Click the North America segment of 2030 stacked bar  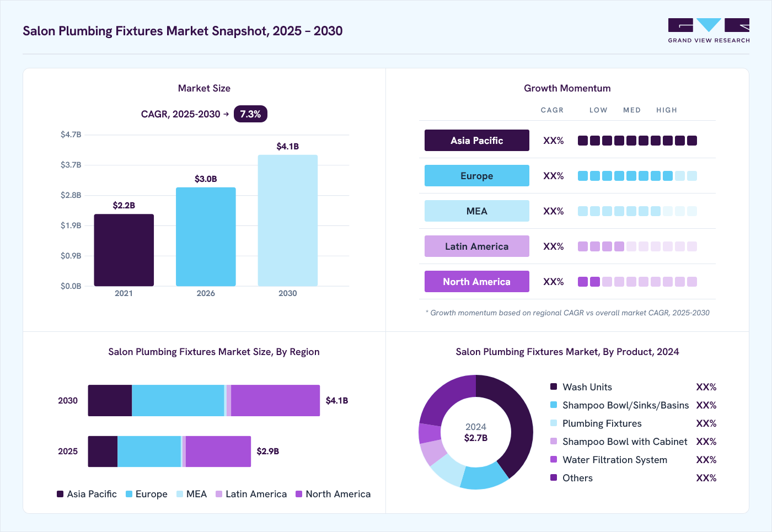point(275,400)
